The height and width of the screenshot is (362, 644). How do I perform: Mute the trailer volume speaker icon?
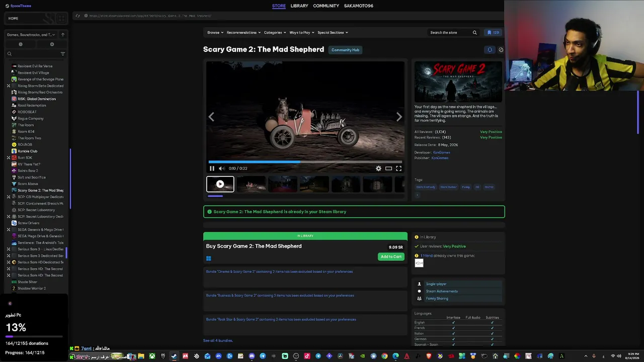(x=222, y=168)
